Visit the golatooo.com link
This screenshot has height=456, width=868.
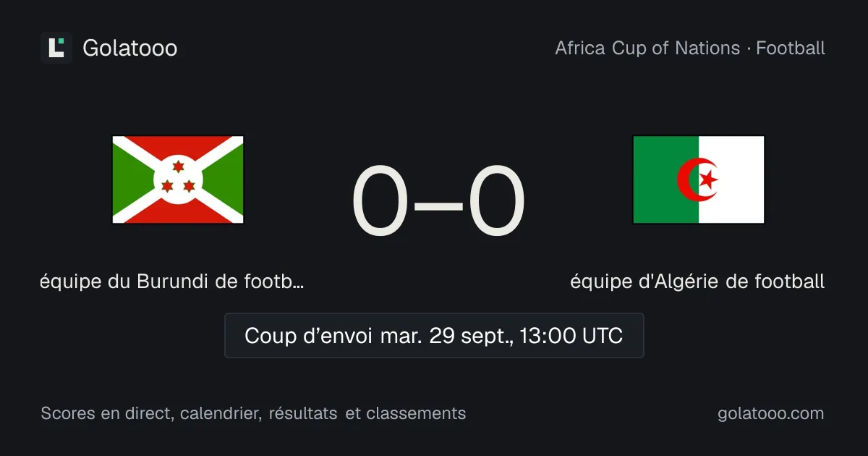771,413
